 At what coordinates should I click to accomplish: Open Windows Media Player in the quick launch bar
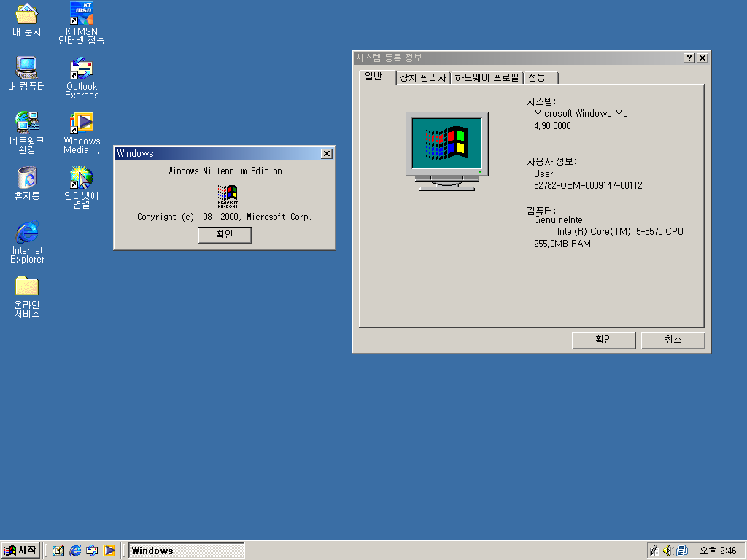point(109,551)
